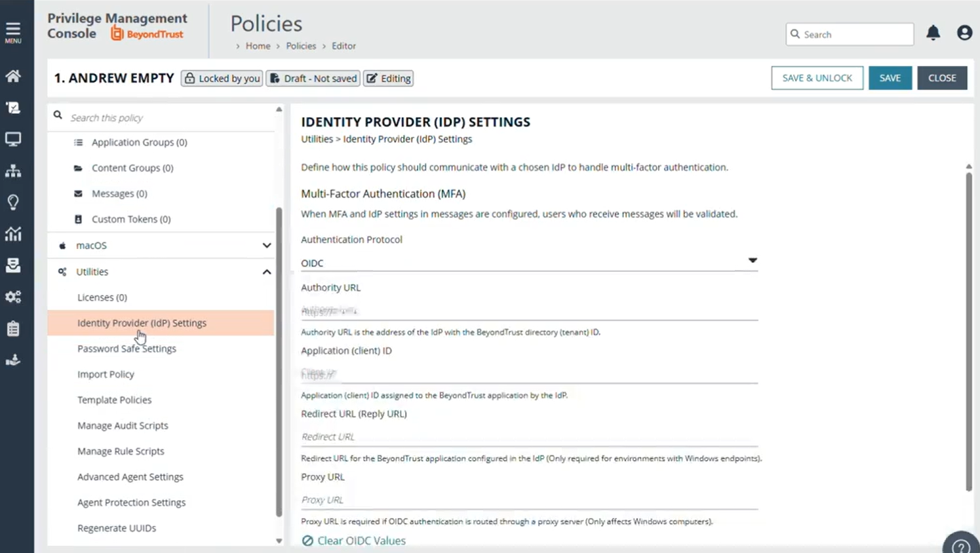Select Template Policies

click(114, 400)
